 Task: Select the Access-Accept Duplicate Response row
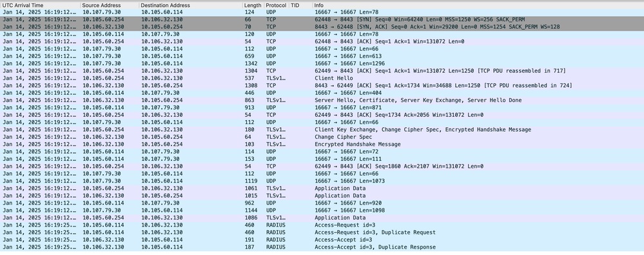tap(322, 247)
